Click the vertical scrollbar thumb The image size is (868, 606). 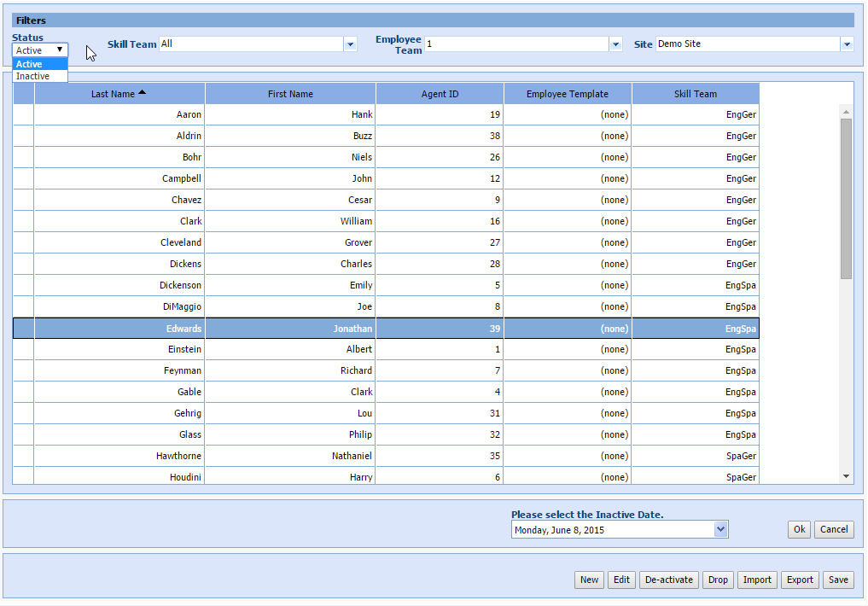coord(846,198)
